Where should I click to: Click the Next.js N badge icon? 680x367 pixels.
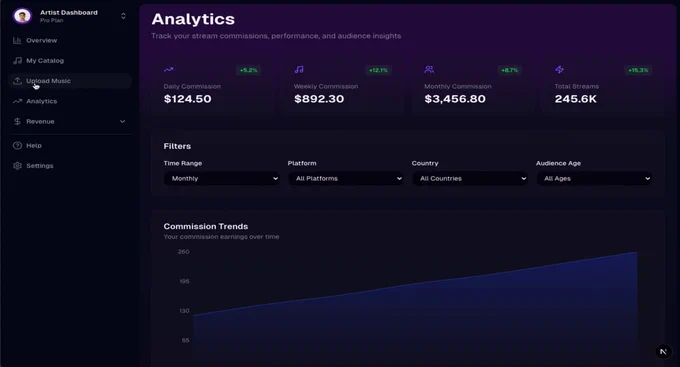click(663, 351)
